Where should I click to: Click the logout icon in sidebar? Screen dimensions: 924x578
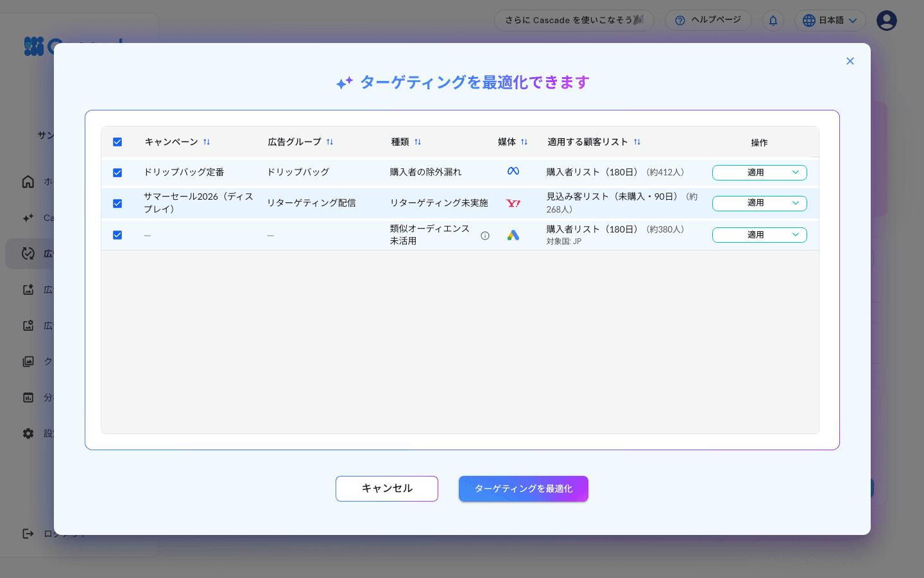[28, 534]
